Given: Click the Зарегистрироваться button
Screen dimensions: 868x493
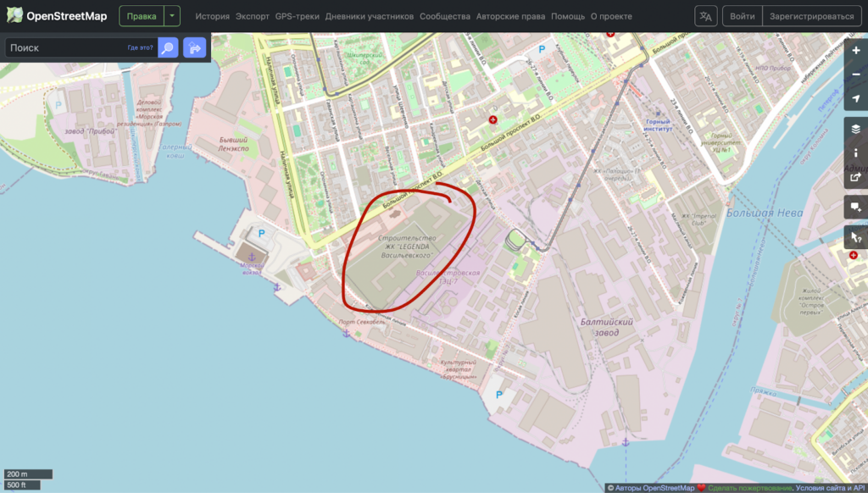Looking at the screenshot, I should 811,16.
